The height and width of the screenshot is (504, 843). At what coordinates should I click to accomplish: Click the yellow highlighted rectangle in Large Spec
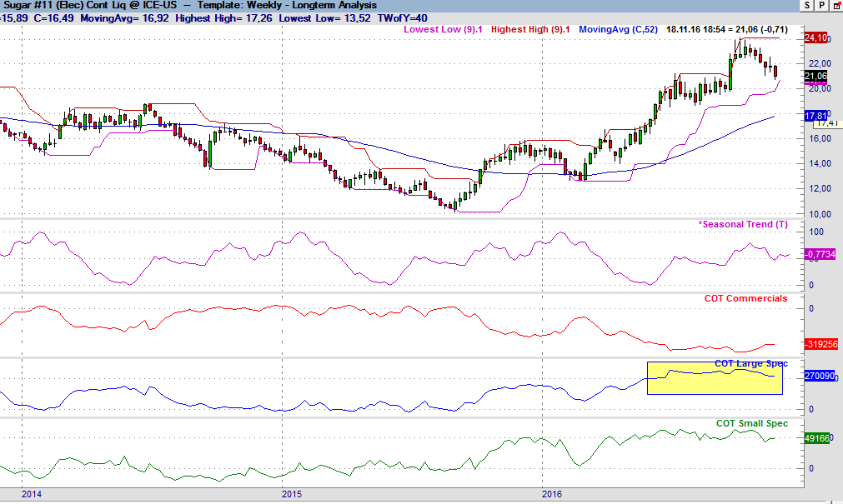pyautogui.click(x=715, y=378)
